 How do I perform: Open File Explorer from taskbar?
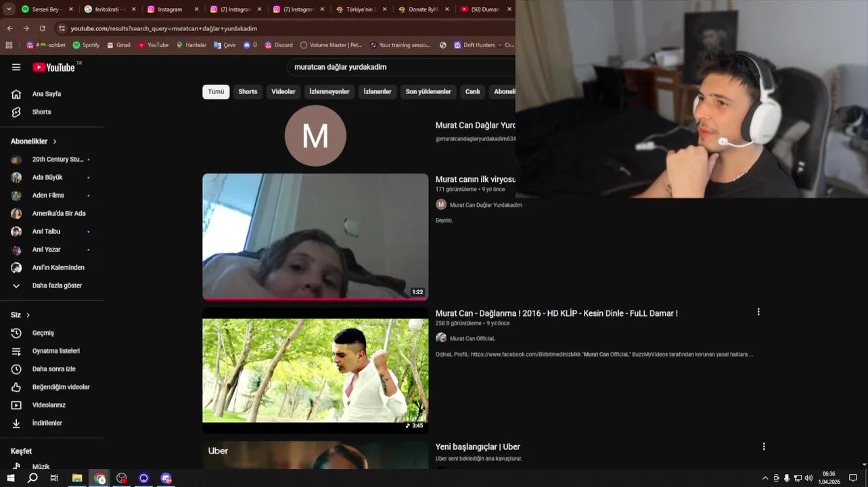(x=77, y=478)
